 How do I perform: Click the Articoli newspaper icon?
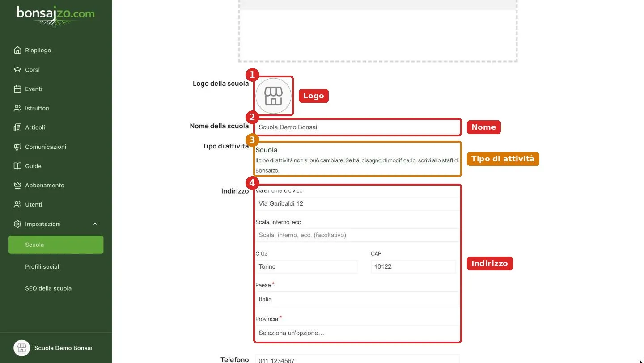coord(17,127)
